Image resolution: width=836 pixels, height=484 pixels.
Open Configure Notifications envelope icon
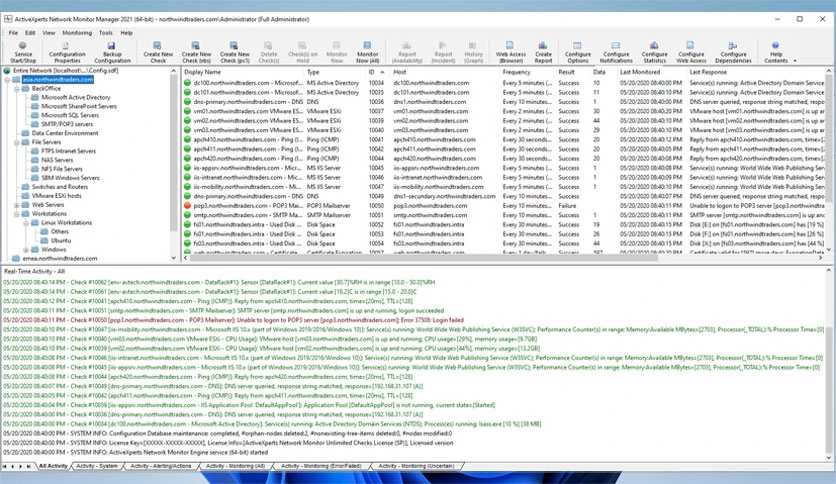(x=616, y=46)
